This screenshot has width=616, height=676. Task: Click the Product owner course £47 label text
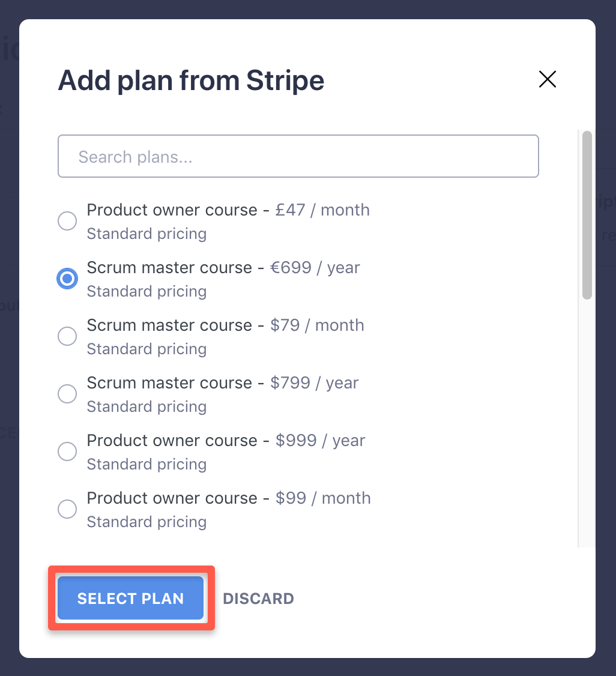point(228,210)
